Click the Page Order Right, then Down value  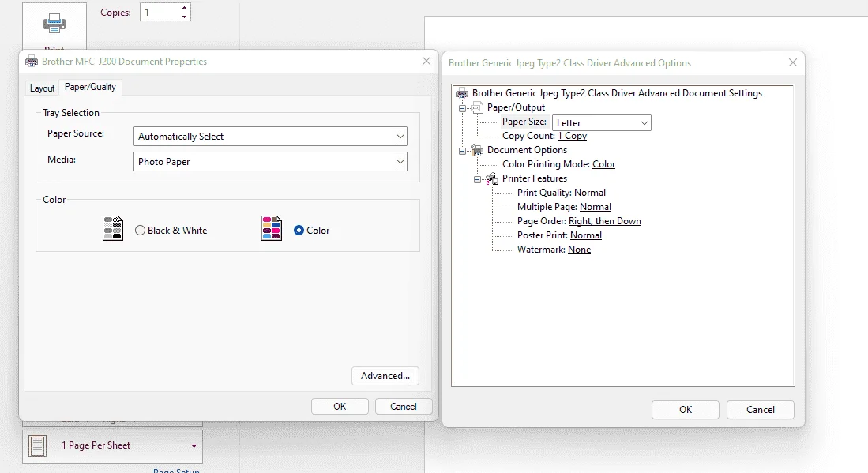pyautogui.click(x=605, y=221)
